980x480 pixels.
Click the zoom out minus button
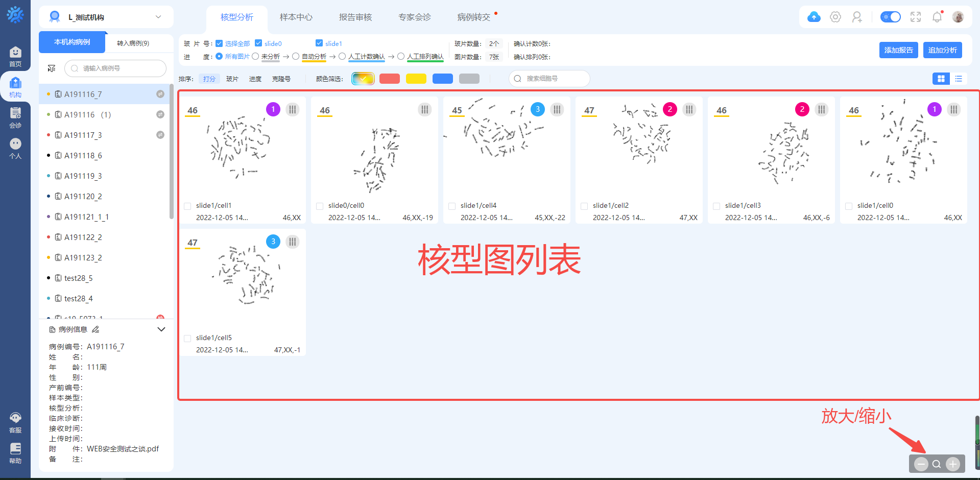[921, 464]
